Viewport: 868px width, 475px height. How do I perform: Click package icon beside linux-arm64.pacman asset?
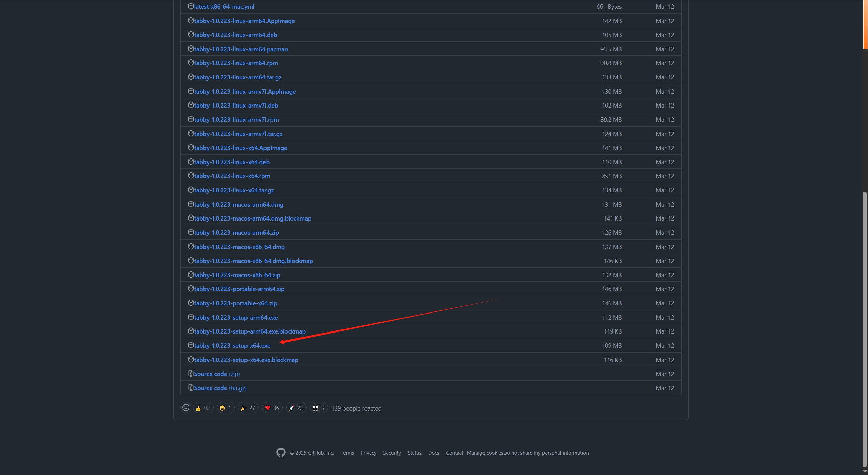(x=191, y=49)
